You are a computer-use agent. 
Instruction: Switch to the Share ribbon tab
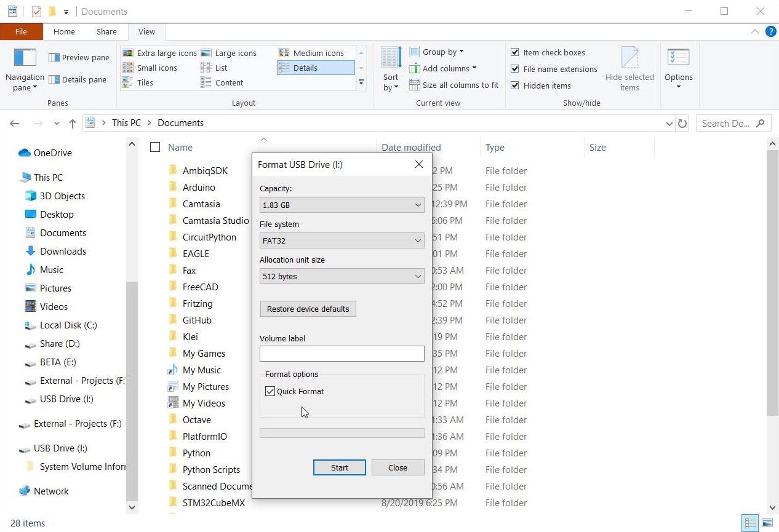point(106,32)
